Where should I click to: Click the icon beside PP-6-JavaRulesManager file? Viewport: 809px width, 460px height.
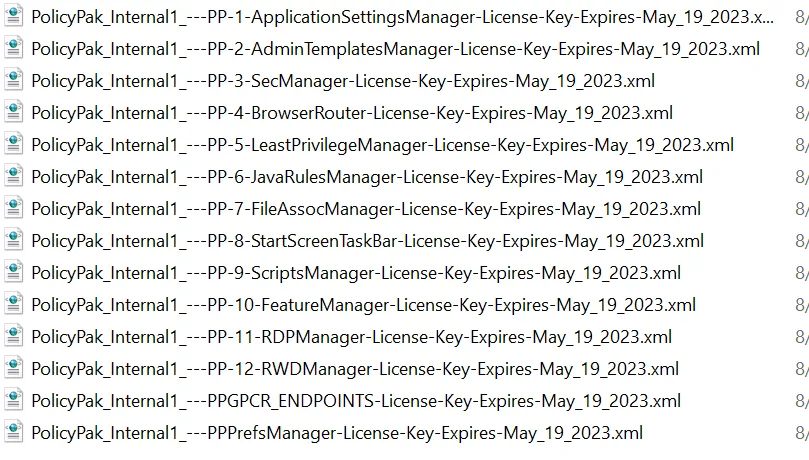[x=13, y=176]
